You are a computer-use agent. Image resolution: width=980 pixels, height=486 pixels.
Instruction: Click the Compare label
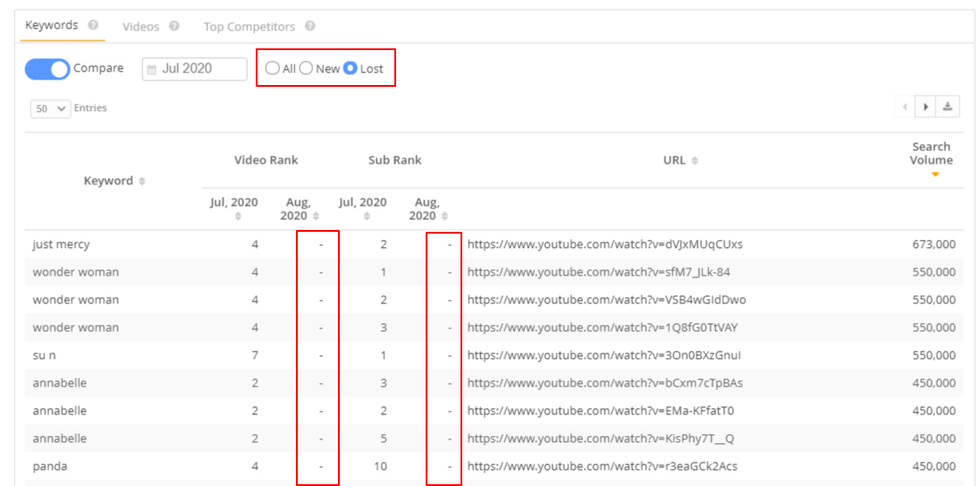point(98,68)
